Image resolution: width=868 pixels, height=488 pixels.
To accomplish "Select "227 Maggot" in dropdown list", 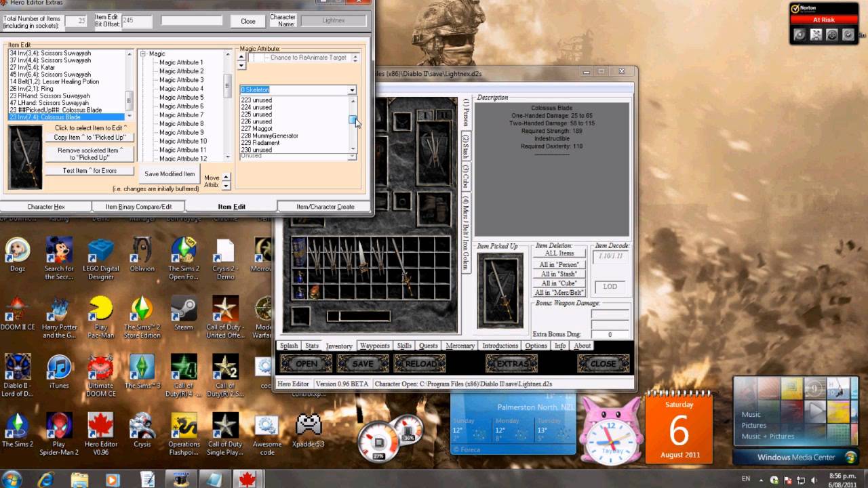I will click(256, 129).
